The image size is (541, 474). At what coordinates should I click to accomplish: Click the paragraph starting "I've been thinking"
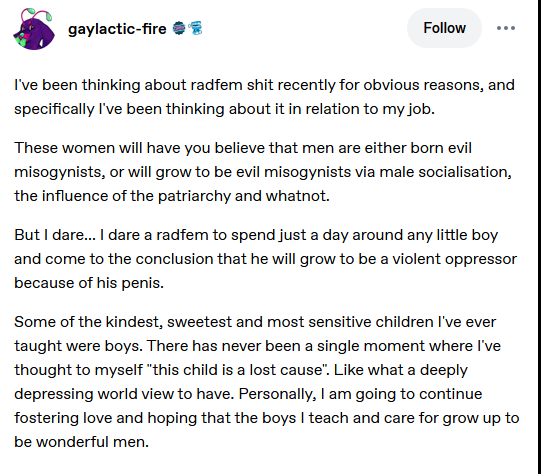click(264, 97)
